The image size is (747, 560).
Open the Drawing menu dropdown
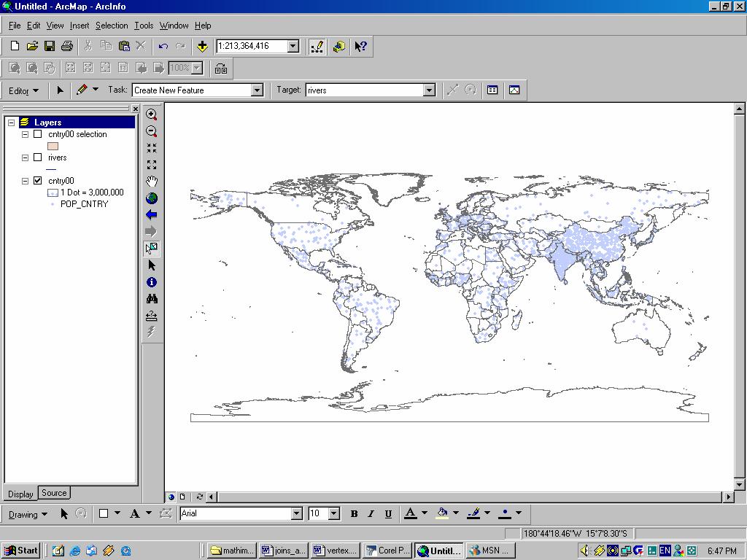coord(28,514)
